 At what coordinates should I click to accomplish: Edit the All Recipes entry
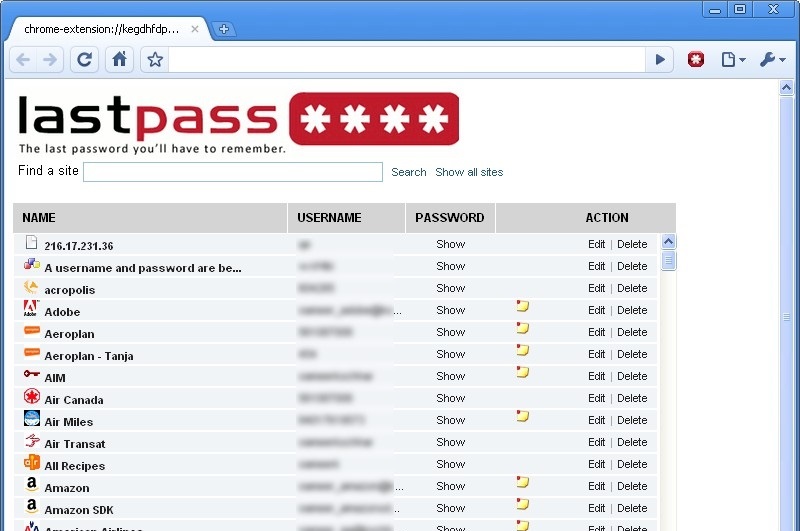[596, 464]
